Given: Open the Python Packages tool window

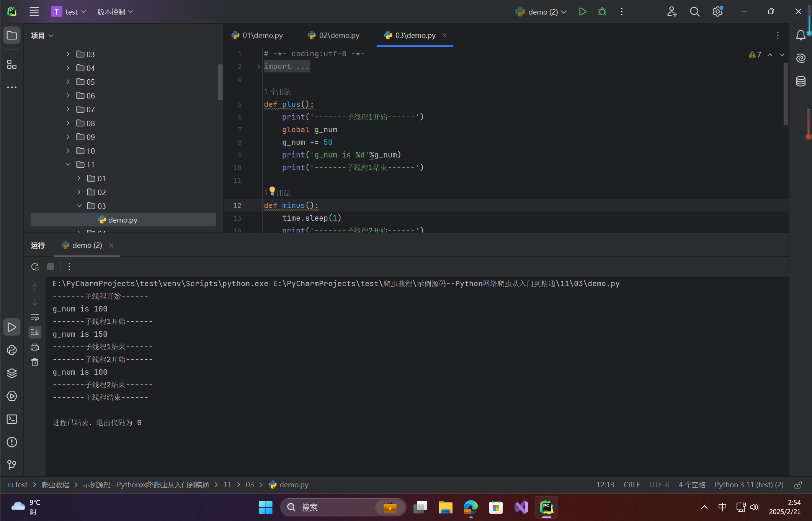Looking at the screenshot, I should click(x=12, y=373).
